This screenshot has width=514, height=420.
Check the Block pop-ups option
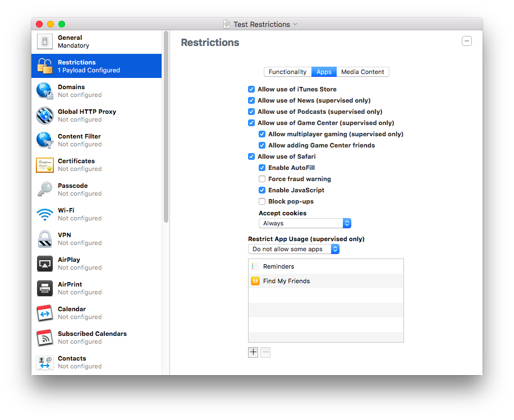pos(262,201)
